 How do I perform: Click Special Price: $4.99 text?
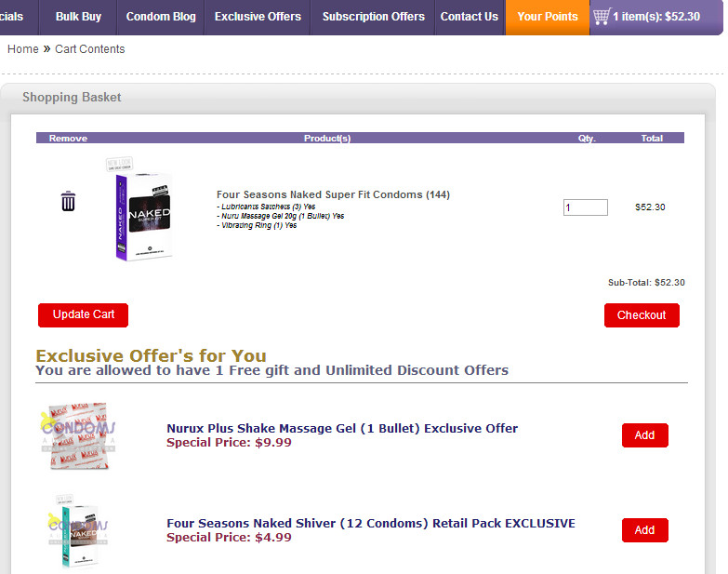[229, 537]
